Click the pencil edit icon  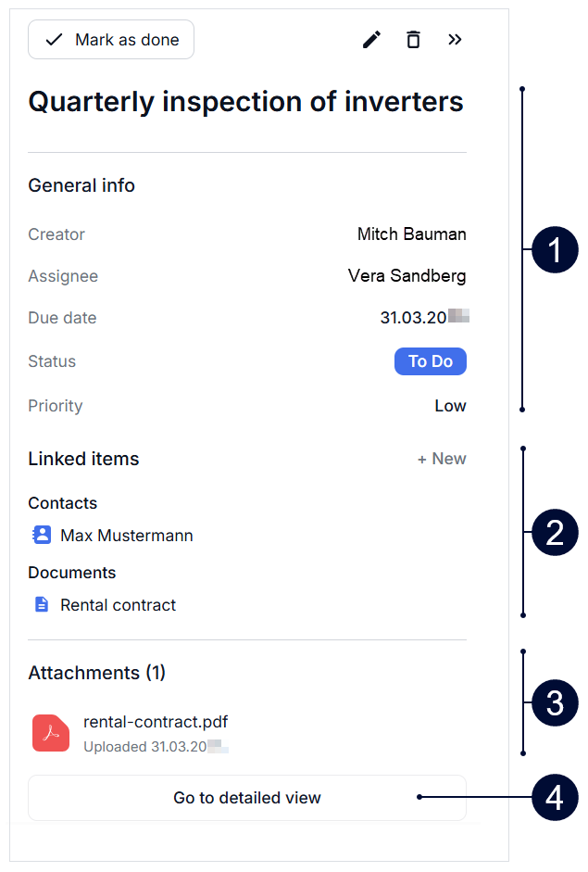point(371,40)
